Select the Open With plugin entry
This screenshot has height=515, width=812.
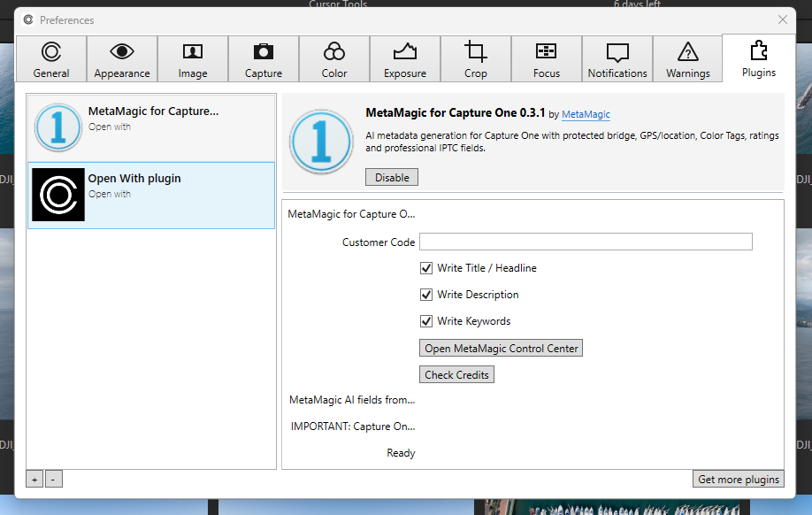pos(151,196)
